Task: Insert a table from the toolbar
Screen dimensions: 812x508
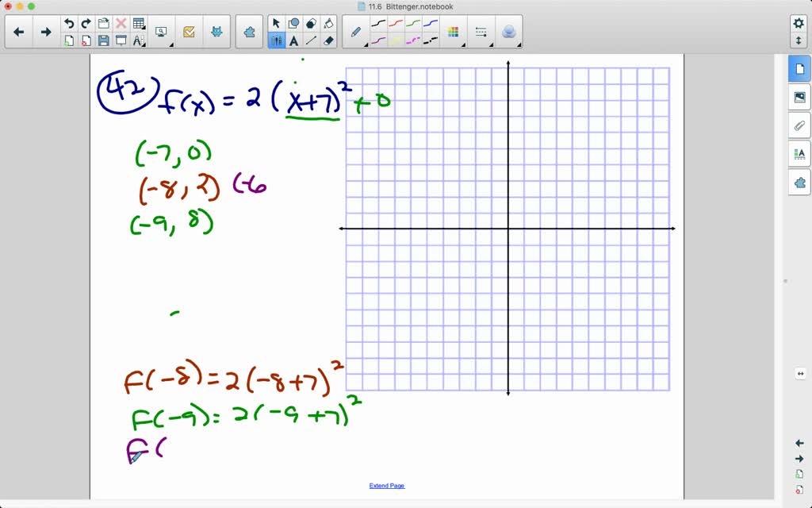Action: pyautogui.click(x=137, y=22)
